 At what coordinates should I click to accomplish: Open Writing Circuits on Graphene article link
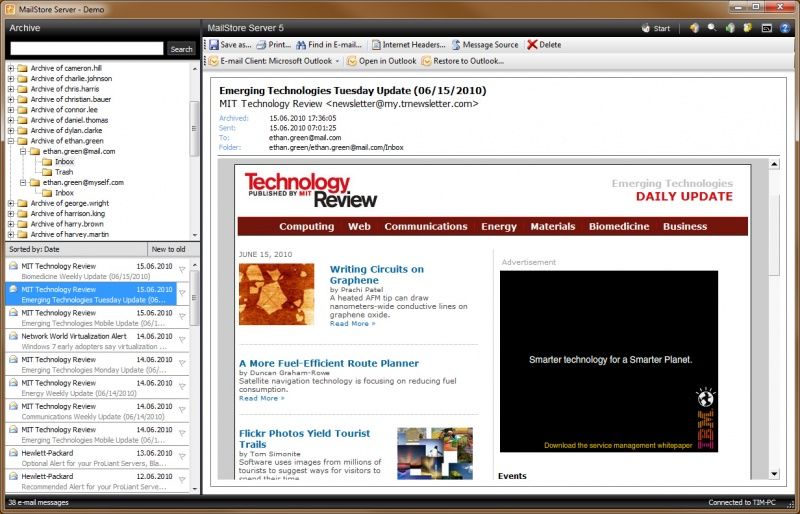pos(377,275)
